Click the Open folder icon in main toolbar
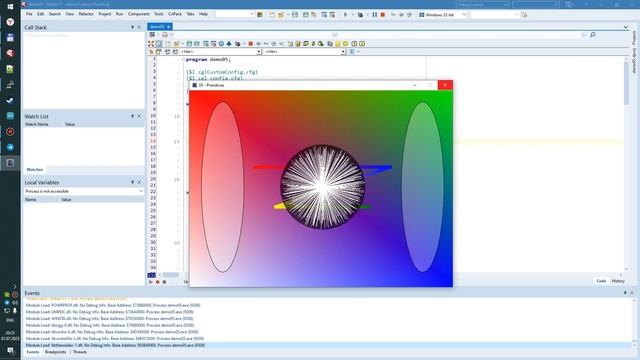This screenshot has width=640, height=360. click(281, 15)
